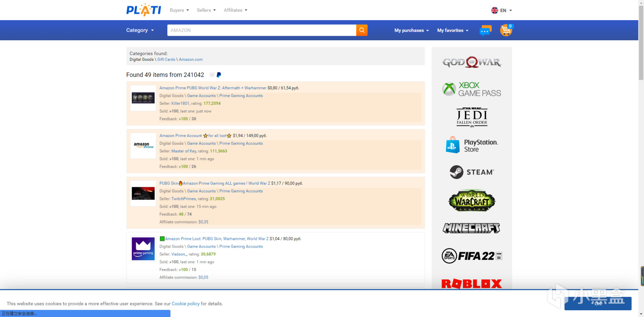Open seller Master of Key profile

point(184,151)
